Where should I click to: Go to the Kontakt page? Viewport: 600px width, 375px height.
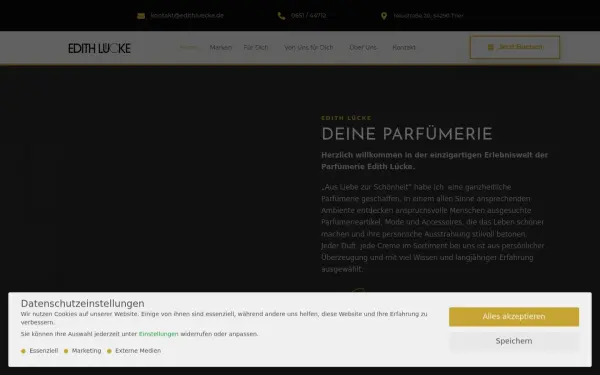coord(404,47)
